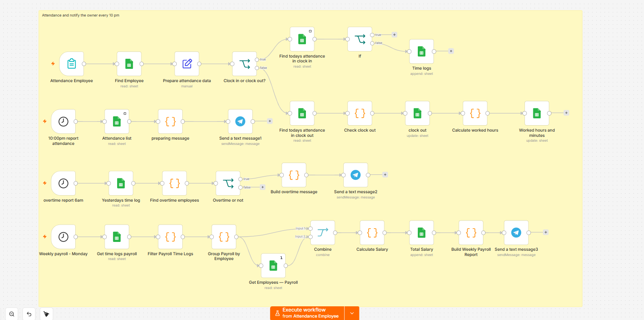Click the Execute workflow button

coord(307,313)
